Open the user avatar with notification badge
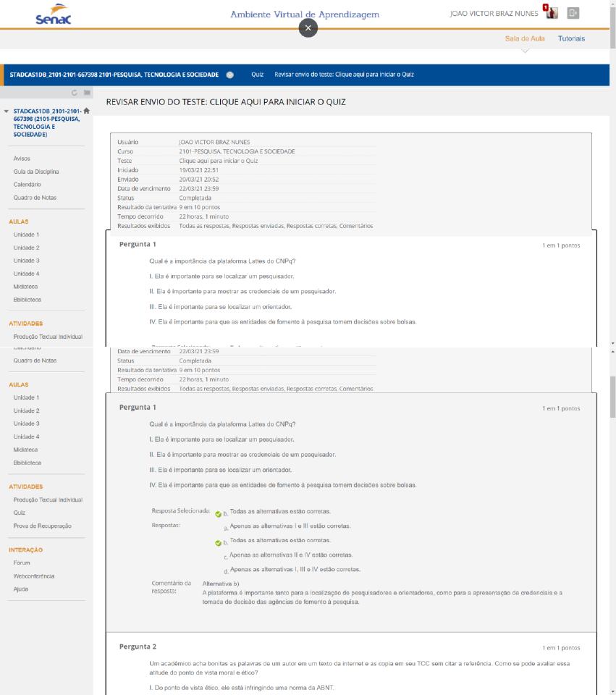This screenshot has height=695, width=616. click(552, 13)
